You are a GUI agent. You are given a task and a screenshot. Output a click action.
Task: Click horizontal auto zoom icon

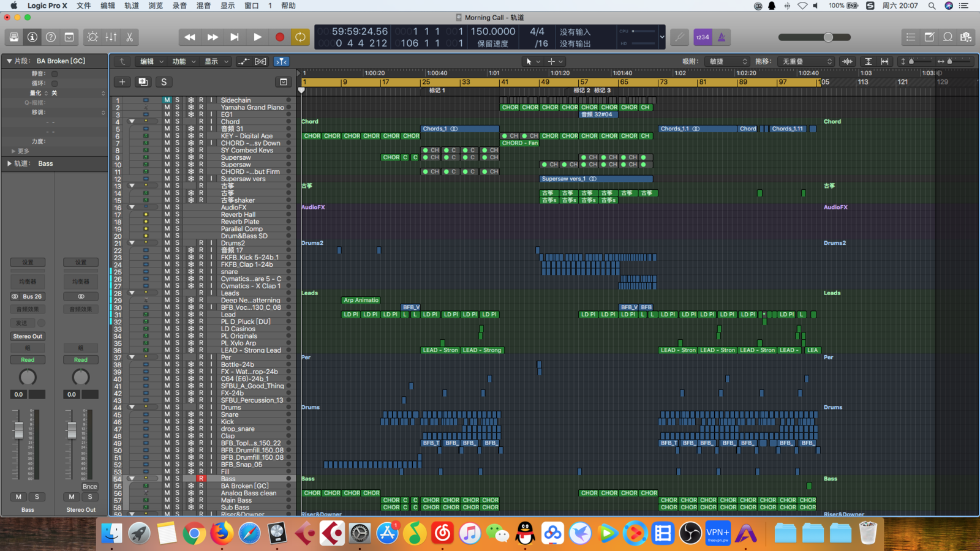tap(884, 61)
